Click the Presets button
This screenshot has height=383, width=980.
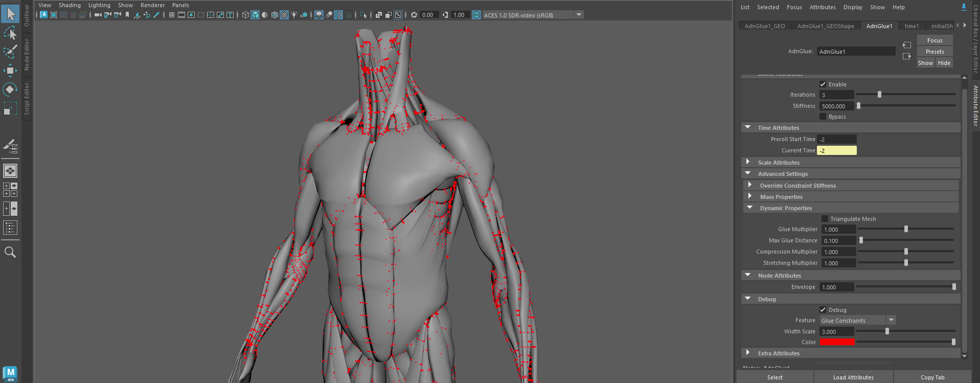click(x=935, y=52)
